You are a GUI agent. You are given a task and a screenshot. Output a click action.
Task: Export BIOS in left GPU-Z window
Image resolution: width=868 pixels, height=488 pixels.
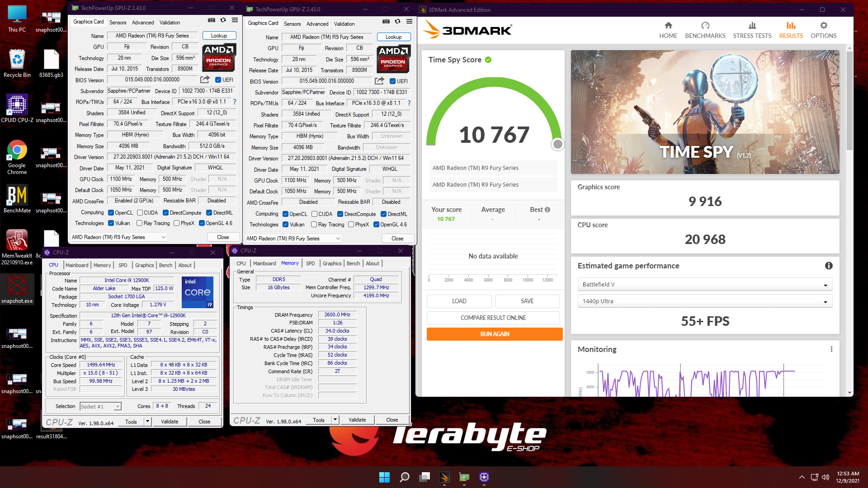point(205,80)
